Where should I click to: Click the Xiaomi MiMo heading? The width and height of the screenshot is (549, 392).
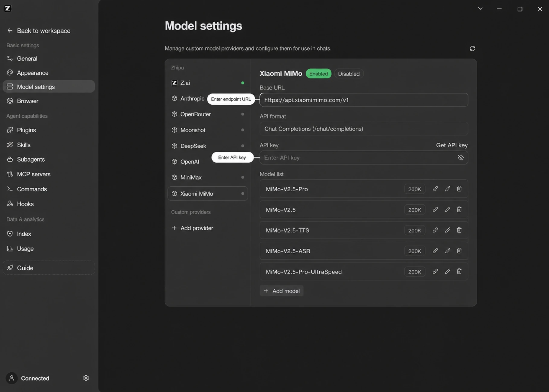281,74
